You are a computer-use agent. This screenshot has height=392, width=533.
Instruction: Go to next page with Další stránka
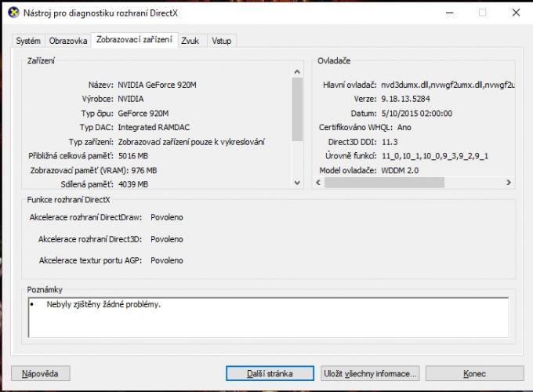click(270, 374)
